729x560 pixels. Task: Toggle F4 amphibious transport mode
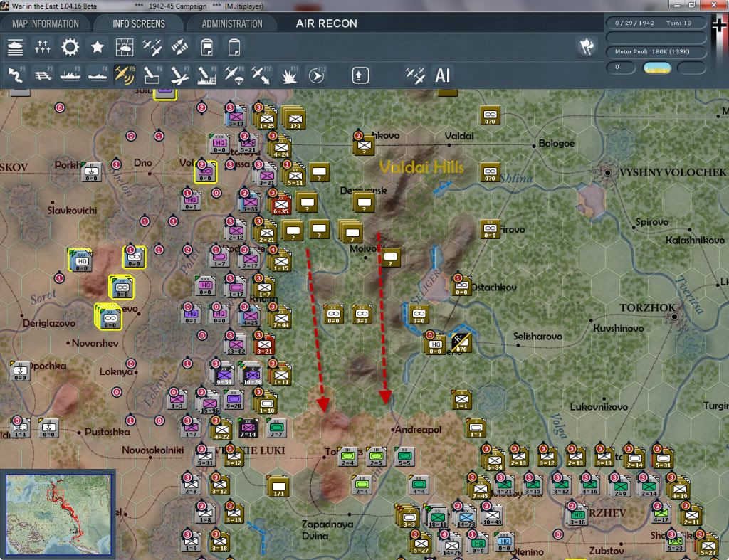click(x=98, y=75)
